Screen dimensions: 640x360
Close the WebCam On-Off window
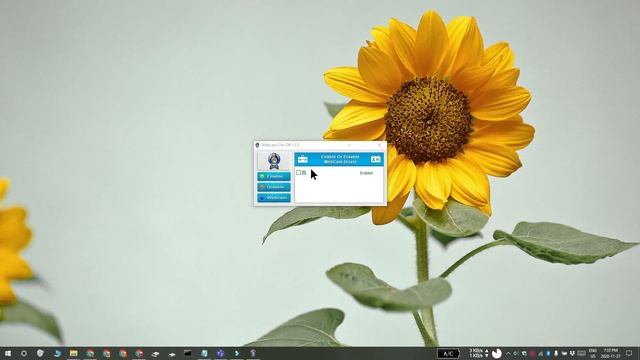point(379,145)
